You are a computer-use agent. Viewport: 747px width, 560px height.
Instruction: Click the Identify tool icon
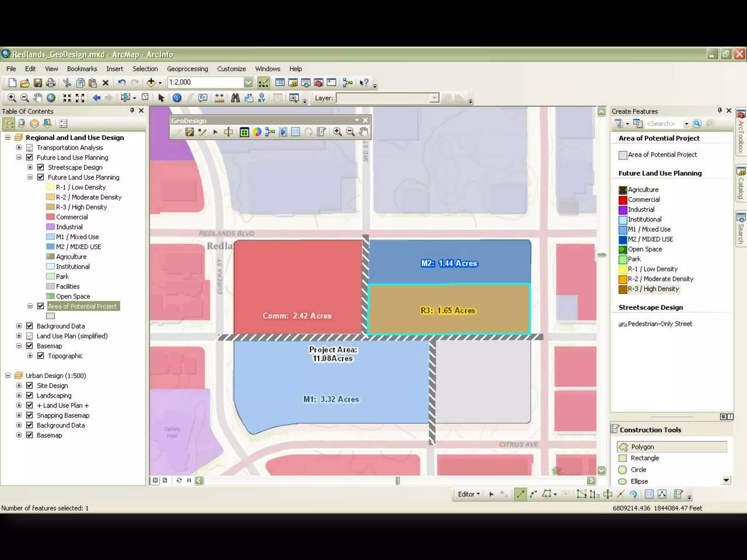click(177, 98)
